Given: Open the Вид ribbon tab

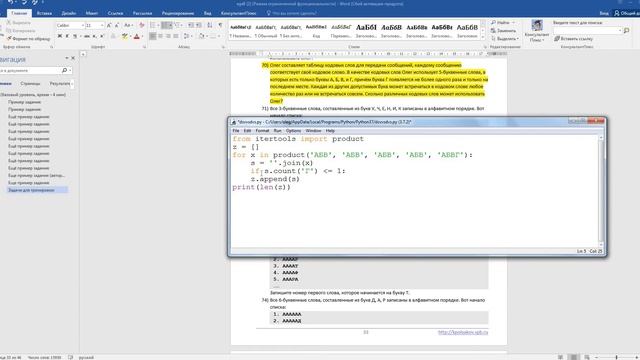Looking at the screenshot, I should coord(208,13).
